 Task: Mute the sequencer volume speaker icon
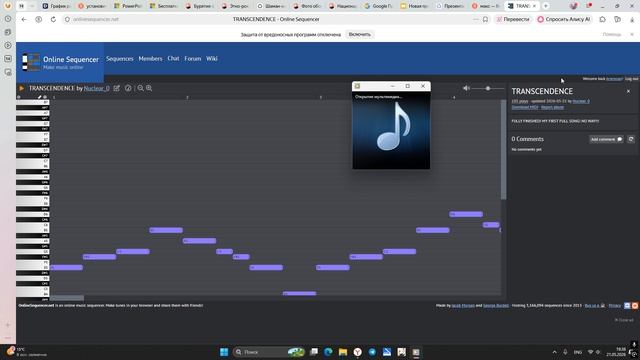(x=466, y=88)
